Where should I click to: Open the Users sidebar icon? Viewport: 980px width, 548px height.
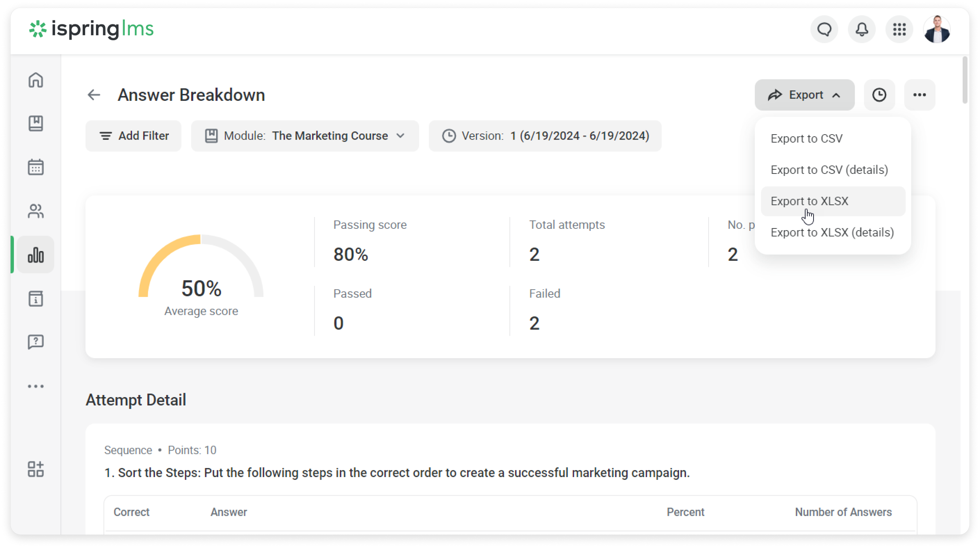pos(36,211)
